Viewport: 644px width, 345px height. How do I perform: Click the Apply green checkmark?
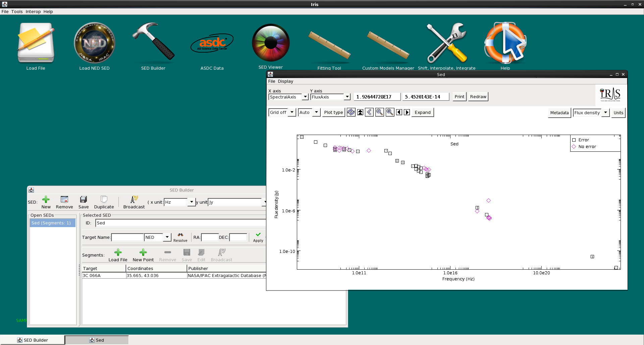tap(258, 235)
